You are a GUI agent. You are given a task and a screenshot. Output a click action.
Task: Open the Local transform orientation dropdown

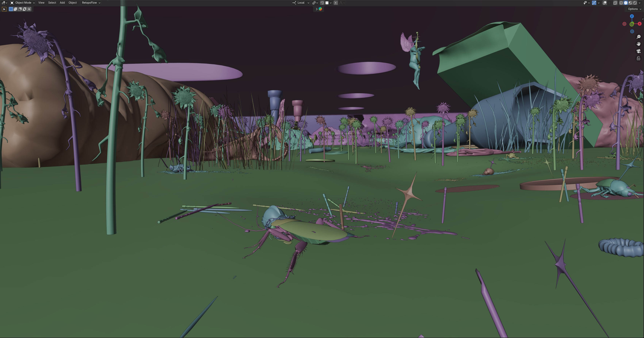pyautogui.click(x=301, y=3)
